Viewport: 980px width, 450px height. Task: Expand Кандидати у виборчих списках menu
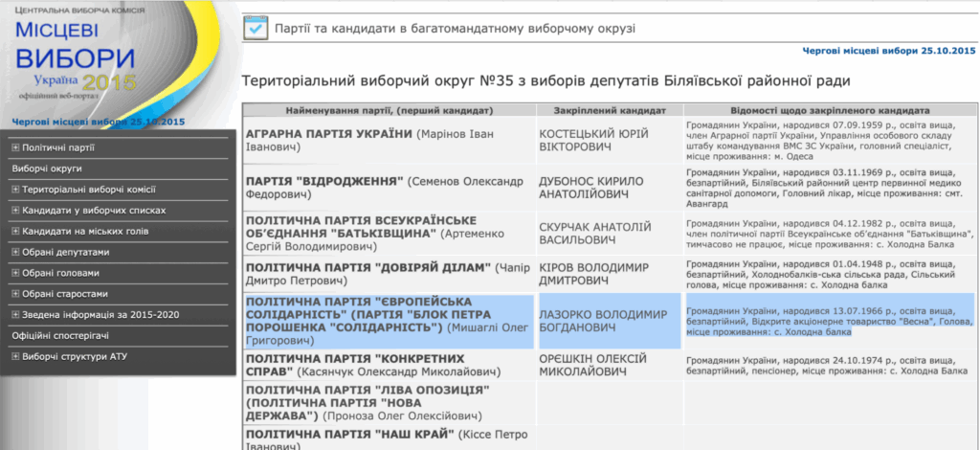(x=15, y=210)
